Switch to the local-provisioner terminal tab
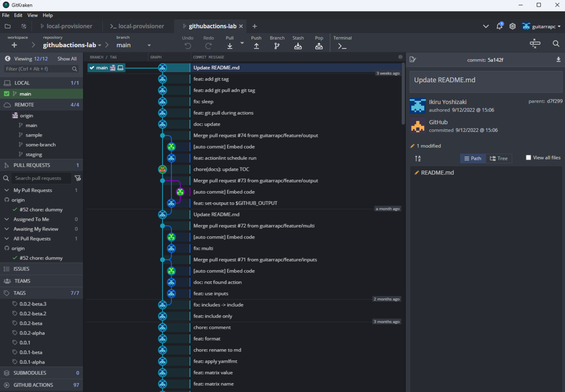Image resolution: width=565 pixels, height=392 pixels. click(137, 26)
